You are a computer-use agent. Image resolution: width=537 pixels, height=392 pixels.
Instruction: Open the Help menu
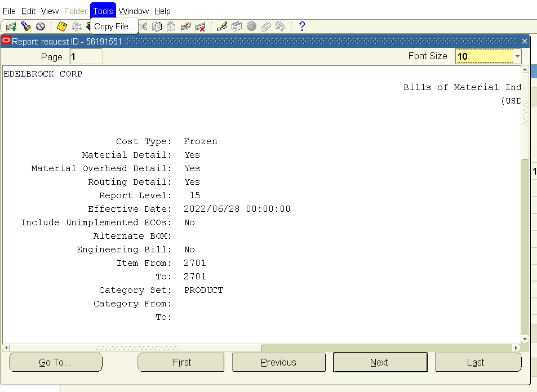click(162, 11)
